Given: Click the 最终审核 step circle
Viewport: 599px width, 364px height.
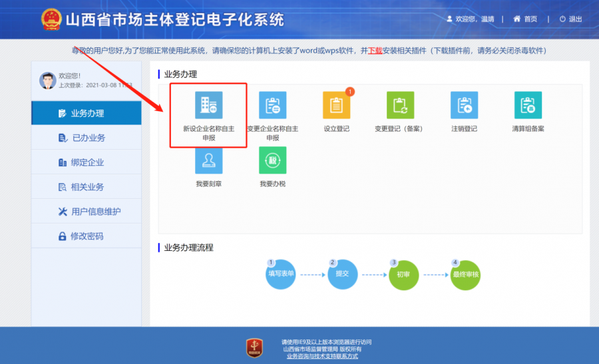Looking at the screenshot, I should (x=465, y=275).
